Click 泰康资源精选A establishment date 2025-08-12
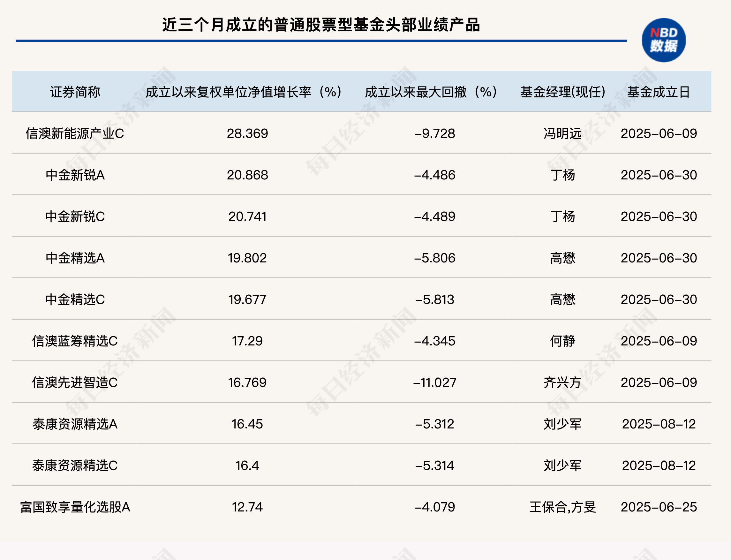 pyautogui.click(x=659, y=424)
